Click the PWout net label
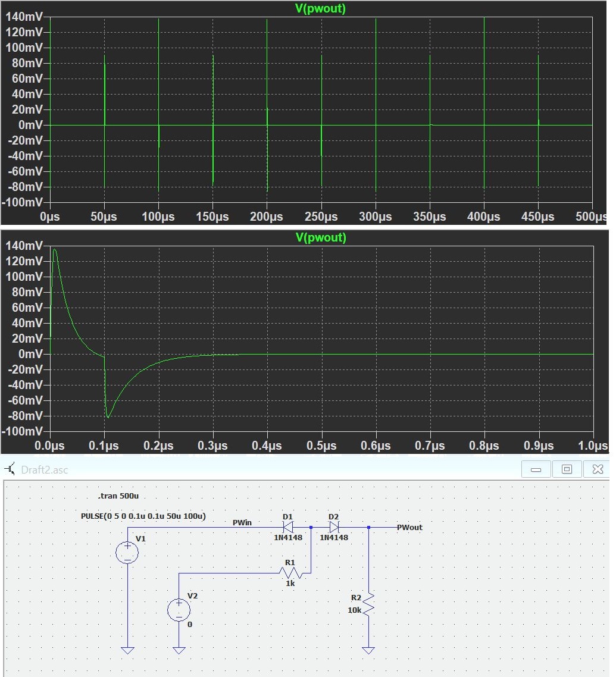The height and width of the screenshot is (677, 616). (x=409, y=527)
